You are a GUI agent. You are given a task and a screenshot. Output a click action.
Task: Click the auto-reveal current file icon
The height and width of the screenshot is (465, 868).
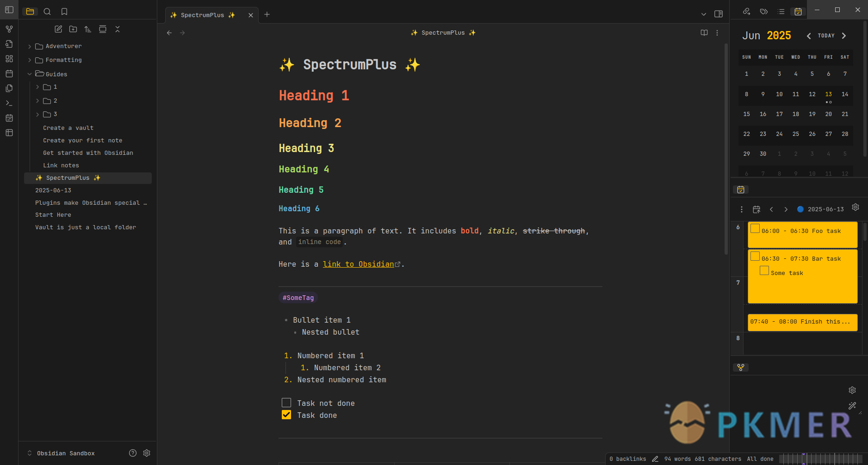(103, 29)
